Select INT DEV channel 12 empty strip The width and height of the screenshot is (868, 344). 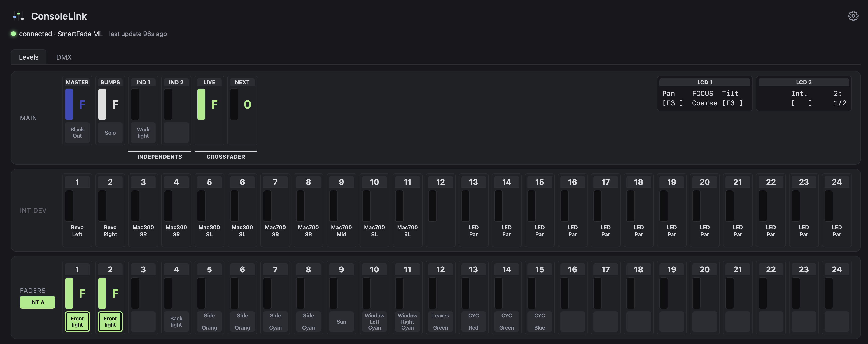click(440, 210)
